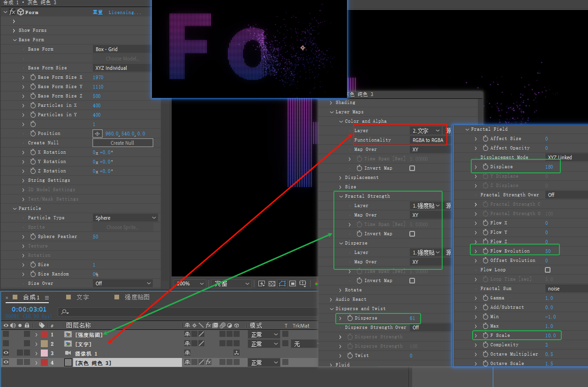Screen dimensions: 588x387
Task: Toggle stopwatch for Base Form Size X
Action: pyautogui.click(x=33, y=77)
